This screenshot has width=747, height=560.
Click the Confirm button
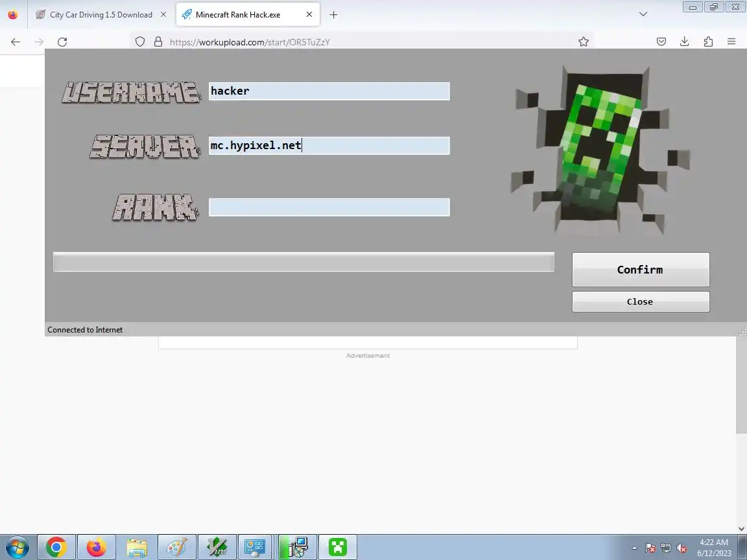[x=641, y=270]
